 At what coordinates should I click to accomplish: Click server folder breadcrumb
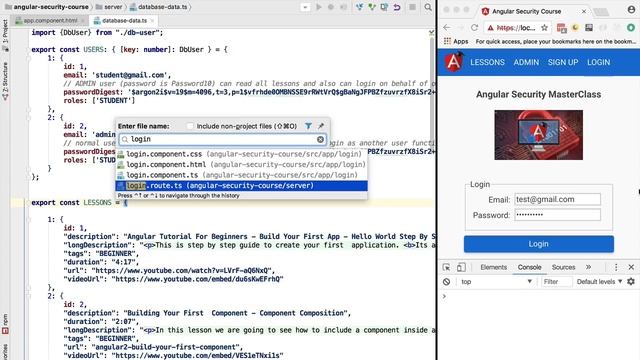click(109, 7)
